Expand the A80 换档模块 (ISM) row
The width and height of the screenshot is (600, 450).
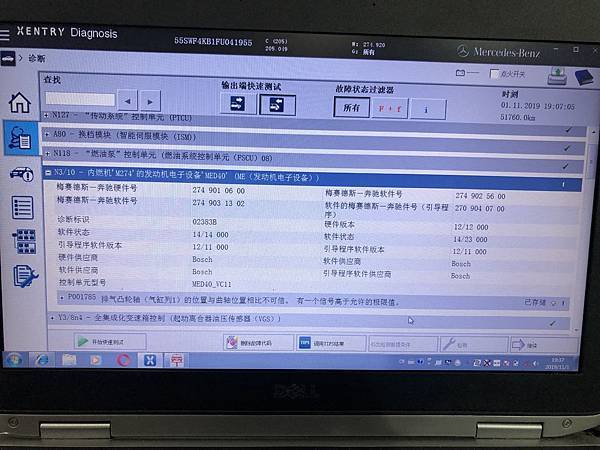47,134
